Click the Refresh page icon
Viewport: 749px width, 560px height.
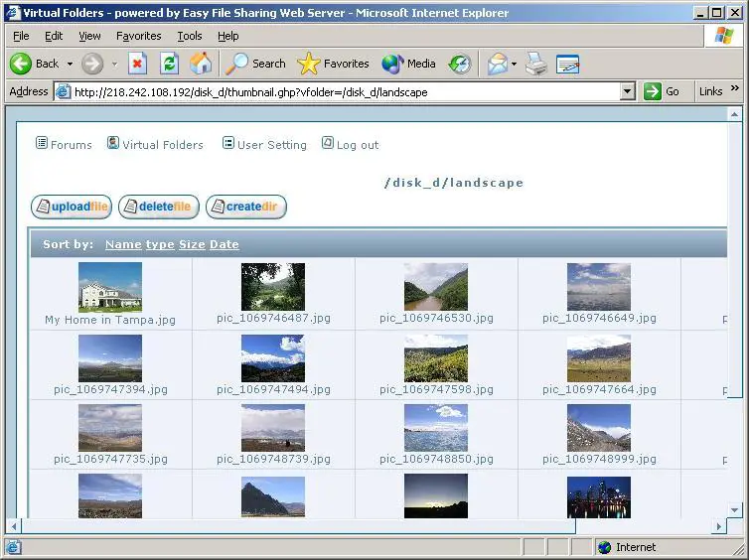click(x=169, y=64)
